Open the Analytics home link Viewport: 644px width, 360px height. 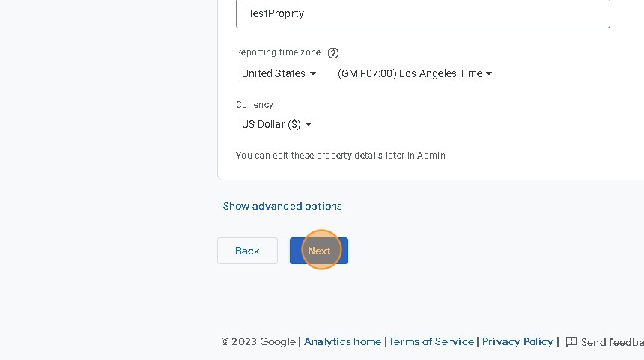point(342,341)
